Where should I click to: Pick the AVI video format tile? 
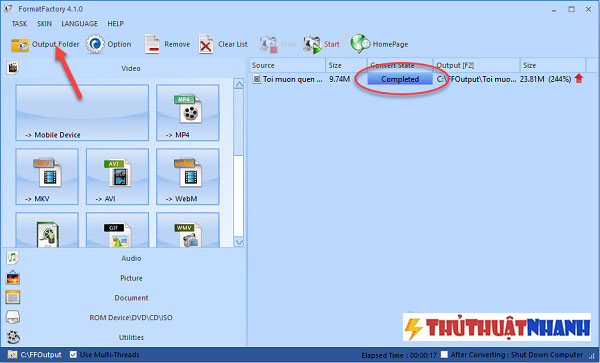click(x=117, y=176)
